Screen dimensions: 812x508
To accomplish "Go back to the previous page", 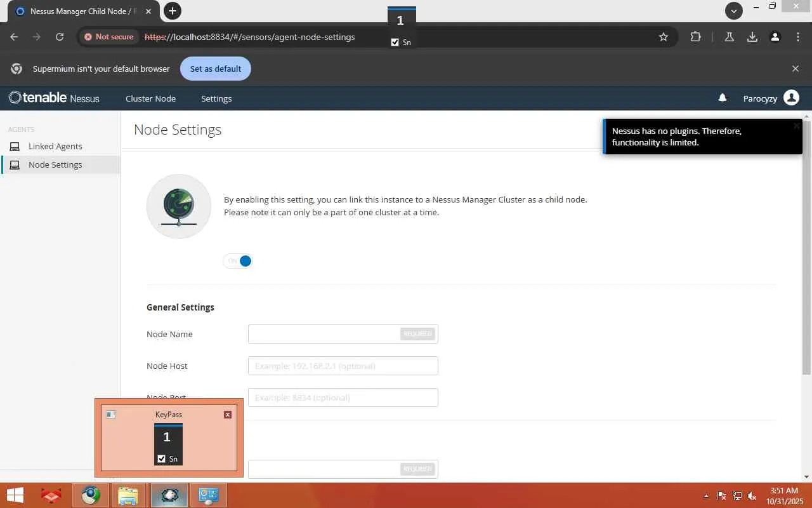I will pos(14,37).
